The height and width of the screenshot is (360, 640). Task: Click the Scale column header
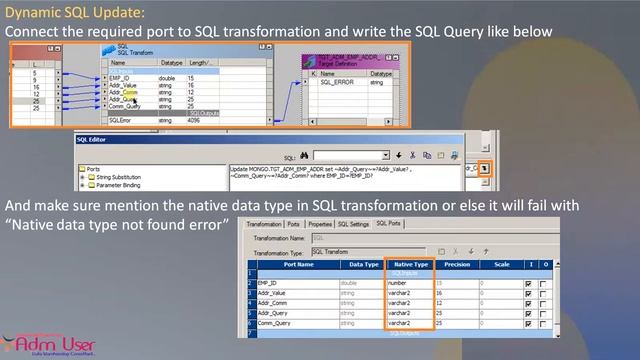point(502,264)
